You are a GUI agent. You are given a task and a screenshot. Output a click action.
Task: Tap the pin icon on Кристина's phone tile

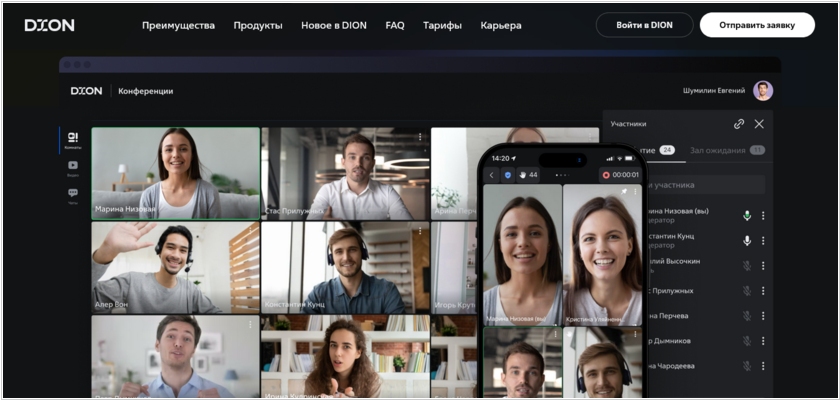(x=624, y=192)
